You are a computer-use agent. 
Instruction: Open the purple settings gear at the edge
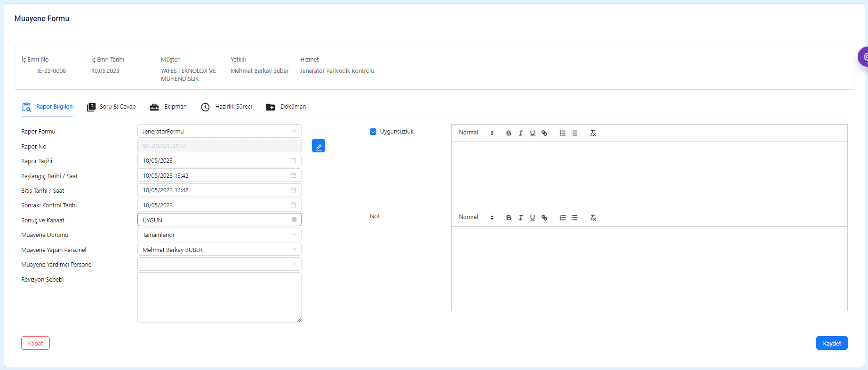[x=864, y=57]
